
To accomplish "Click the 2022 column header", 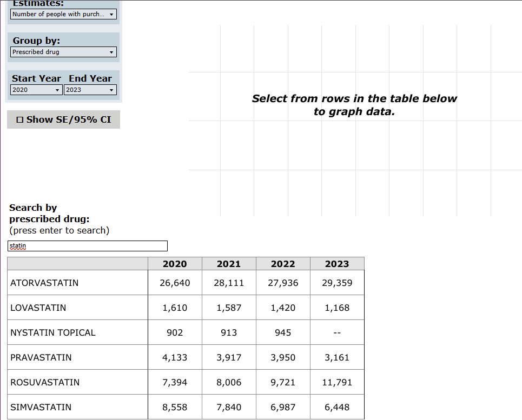I will tap(283, 264).
